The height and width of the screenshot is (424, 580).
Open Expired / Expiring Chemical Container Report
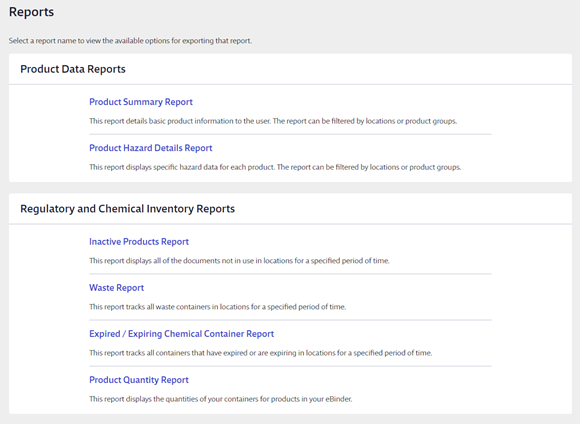(182, 334)
